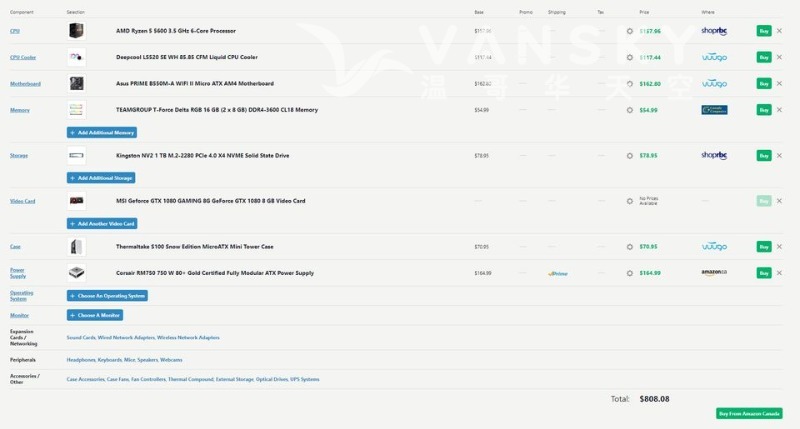Click the Thermaltake S100 case thumbnail
800x429 pixels.
pyautogui.click(x=77, y=246)
